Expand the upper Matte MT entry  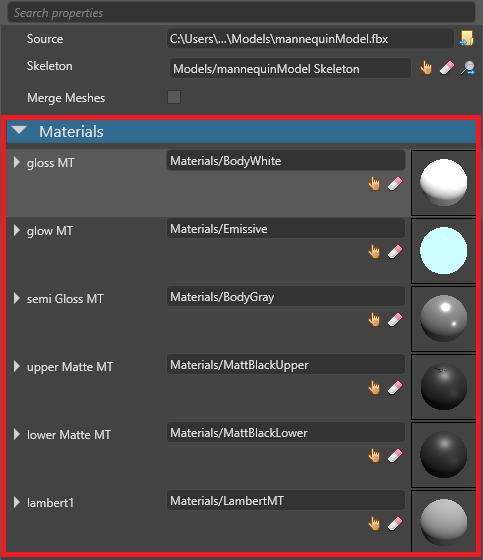click(16, 366)
